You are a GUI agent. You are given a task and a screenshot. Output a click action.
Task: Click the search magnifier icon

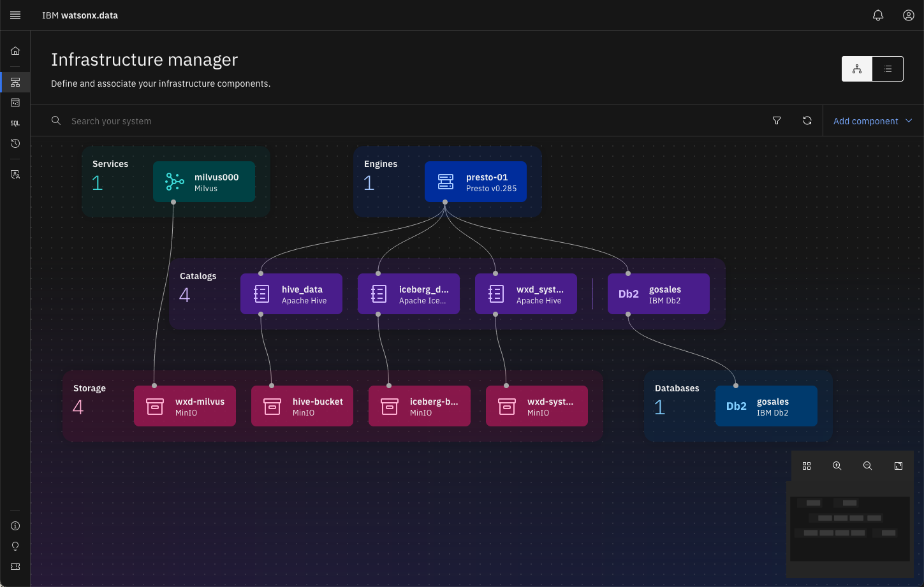coord(56,120)
